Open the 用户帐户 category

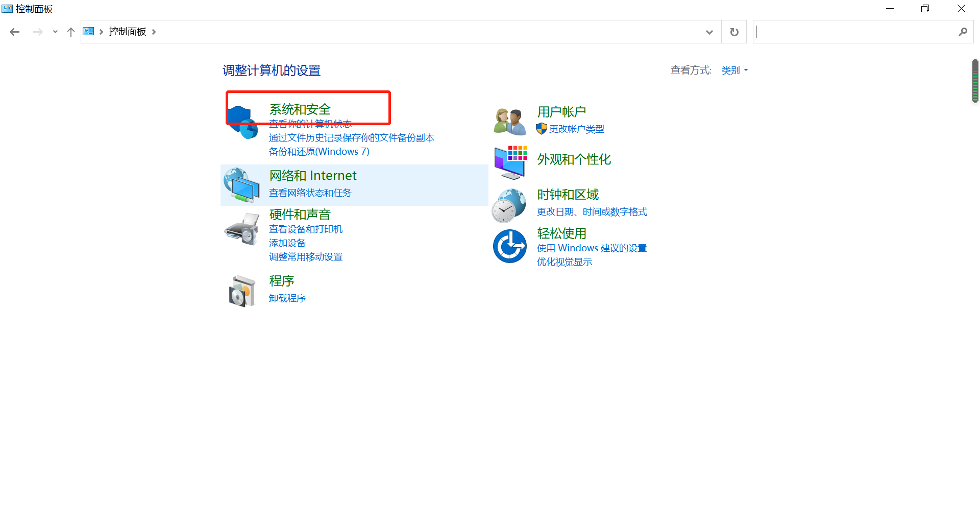[561, 112]
